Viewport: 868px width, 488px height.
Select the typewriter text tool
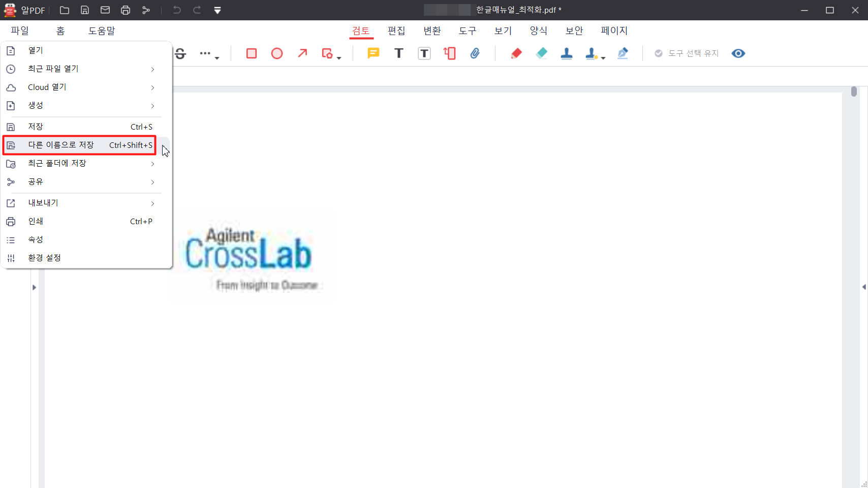[399, 53]
